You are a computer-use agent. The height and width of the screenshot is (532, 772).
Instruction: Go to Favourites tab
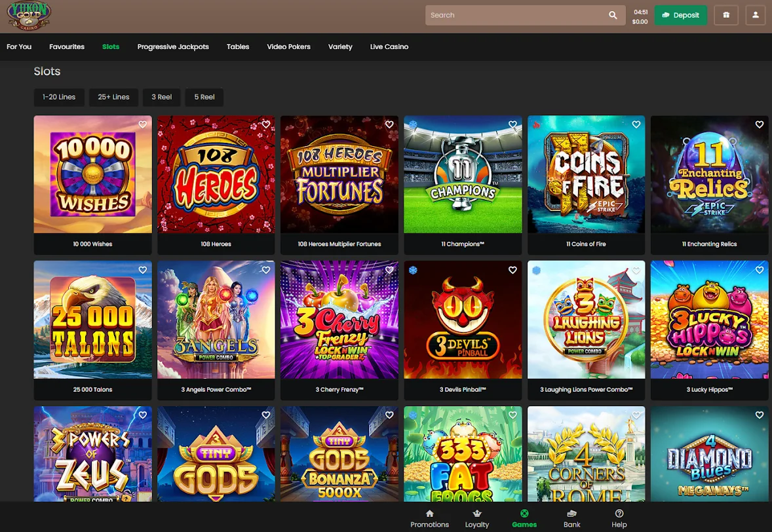click(x=67, y=47)
